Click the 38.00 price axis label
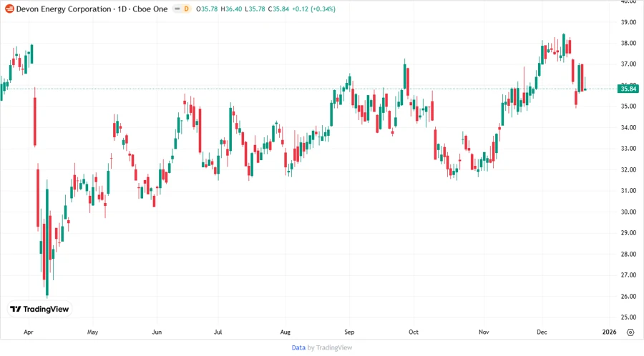 628,43
